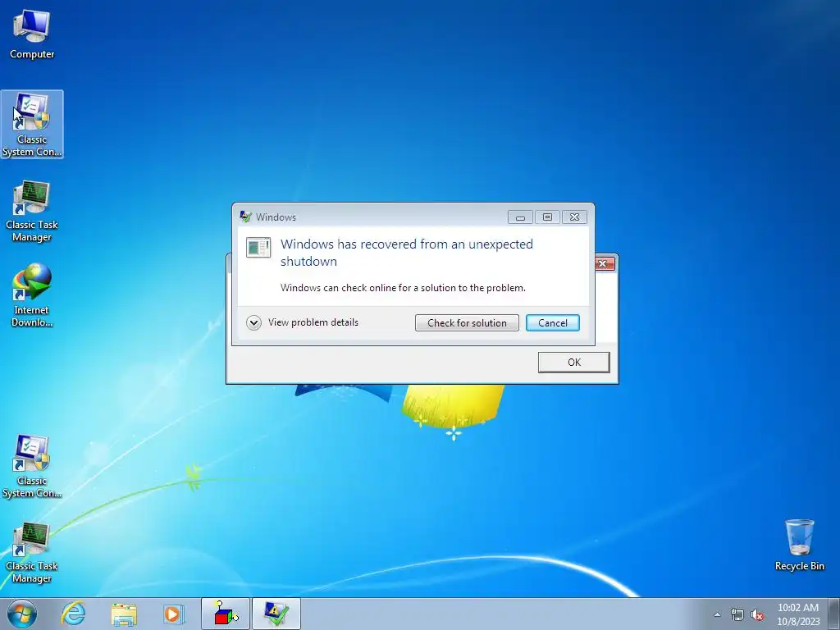This screenshot has width=840, height=630.
Task: Cancel the unexpected shutdown dialog
Action: point(552,323)
